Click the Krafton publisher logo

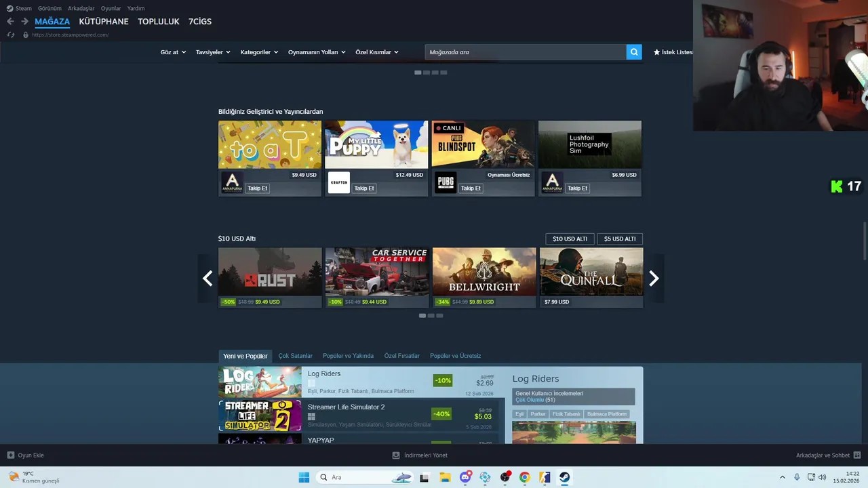[338, 183]
